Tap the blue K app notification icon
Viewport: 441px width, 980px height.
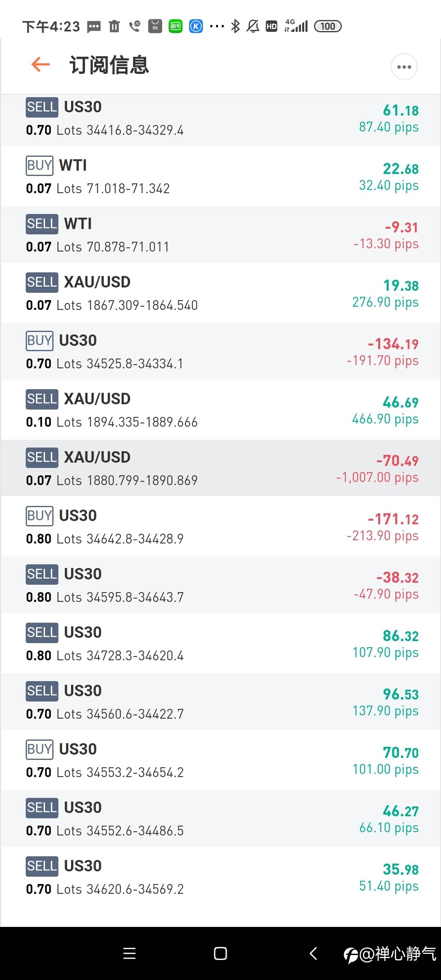pyautogui.click(x=196, y=27)
